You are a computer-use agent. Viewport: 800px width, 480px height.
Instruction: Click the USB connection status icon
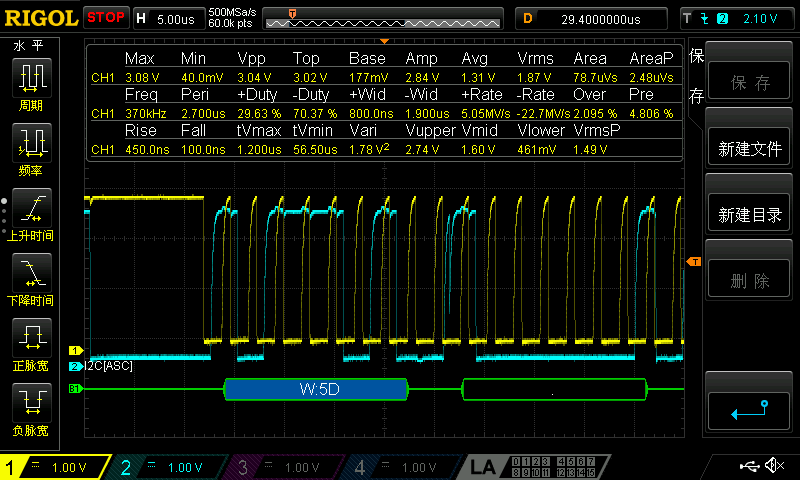pyautogui.click(x=748, y=465)
